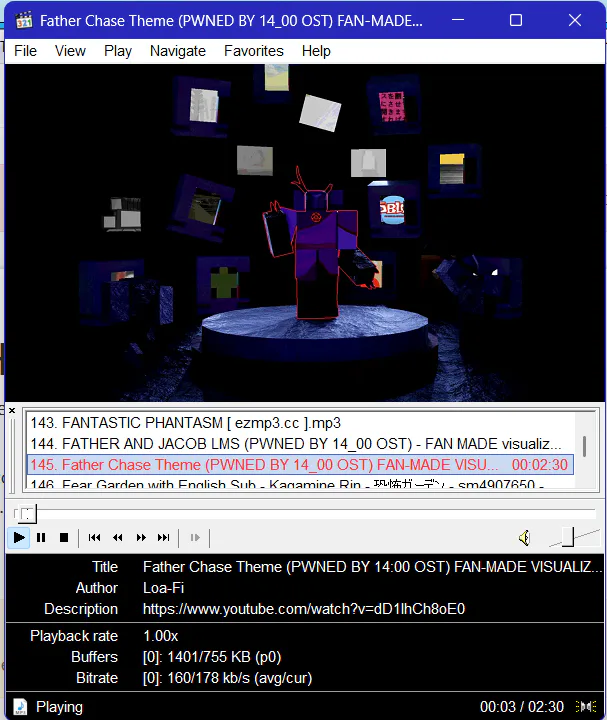The width and height of the screenshot is (607, 720).
Task: Click the Bitrate value 160/178 kb/s
Action: tap(227, 678)
